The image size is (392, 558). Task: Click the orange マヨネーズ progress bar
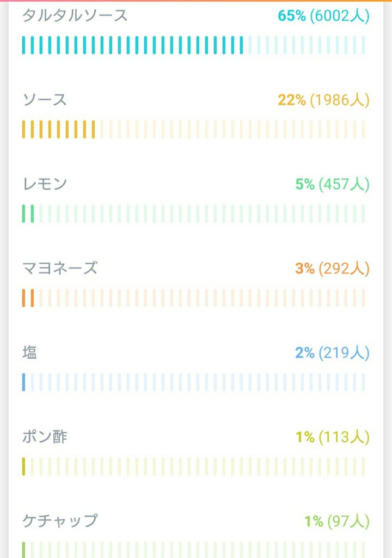click(x=193, y=298)
